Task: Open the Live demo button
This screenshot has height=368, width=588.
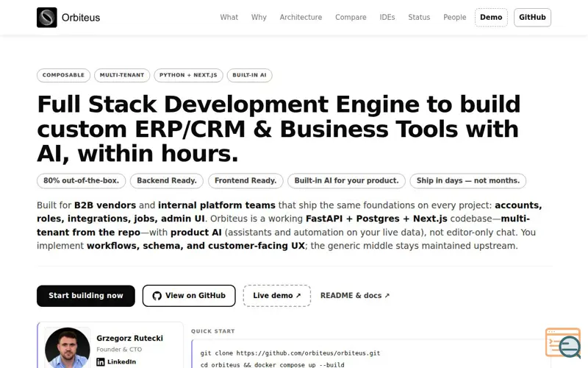Action: tap(277, 296)
